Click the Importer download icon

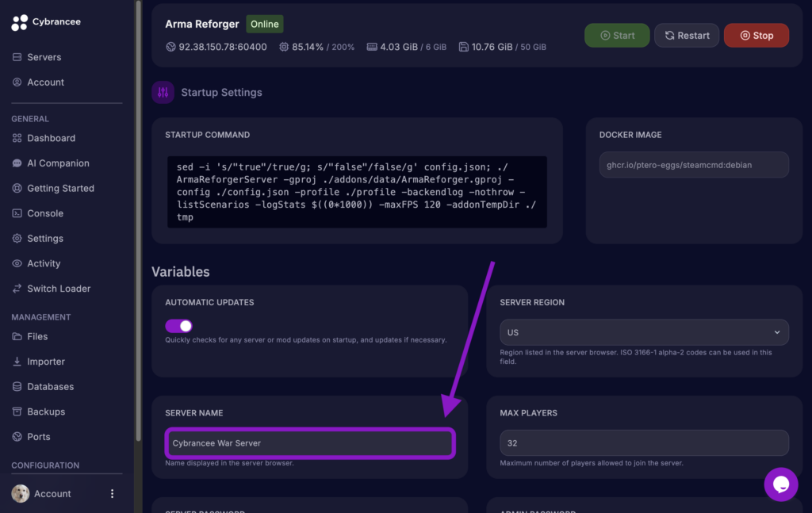[17, 362]
